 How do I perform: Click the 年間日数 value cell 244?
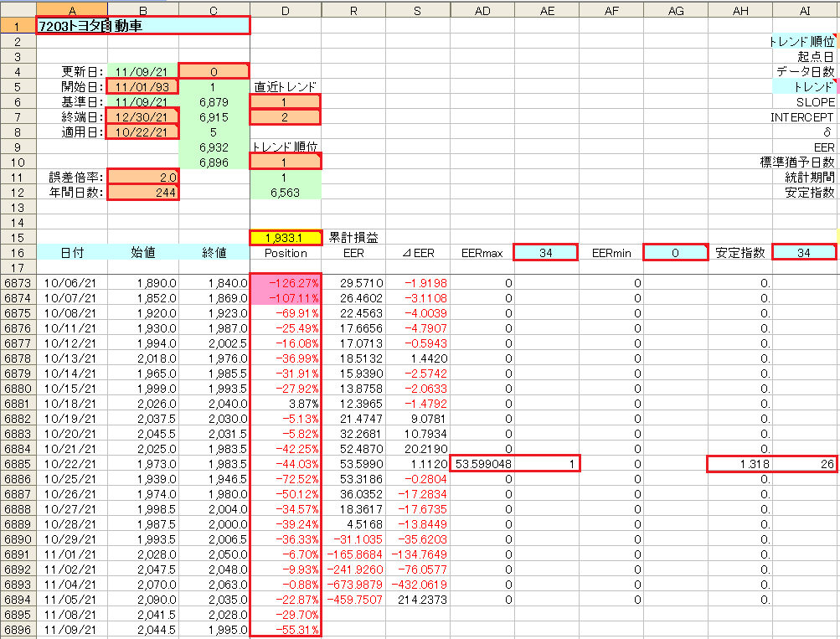(x=143, y=193)
